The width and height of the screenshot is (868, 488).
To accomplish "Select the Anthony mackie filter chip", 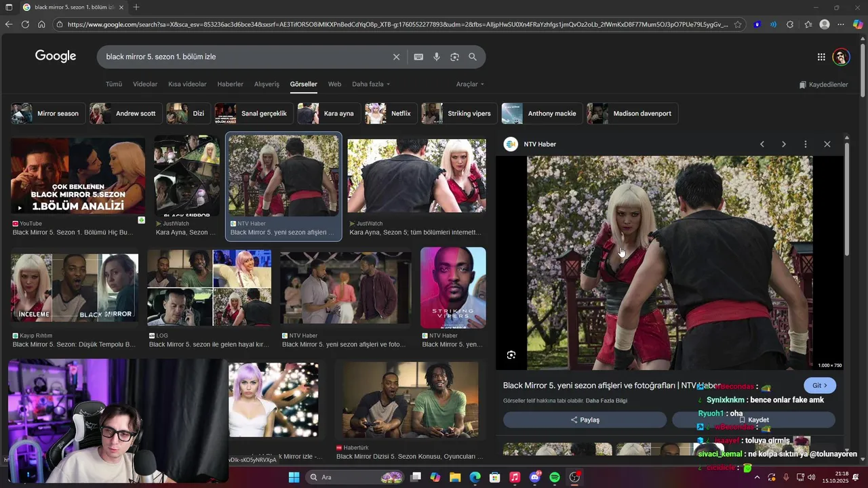I will click(542, 113).
